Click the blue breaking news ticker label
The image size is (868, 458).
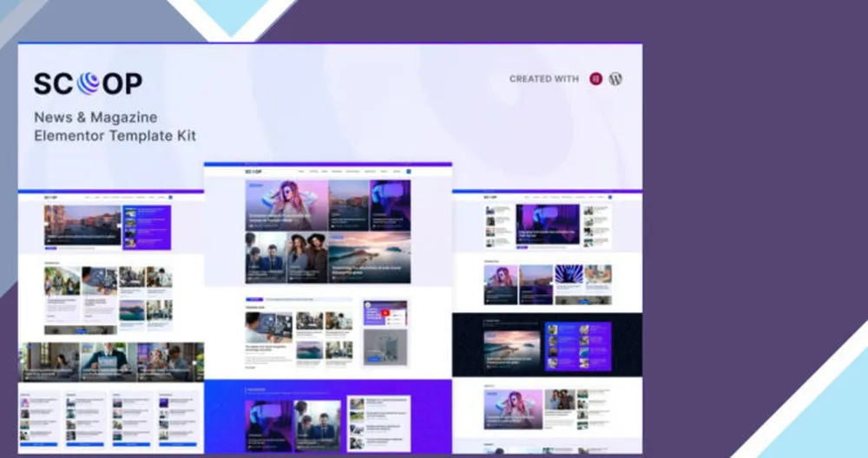pos(254,300)
